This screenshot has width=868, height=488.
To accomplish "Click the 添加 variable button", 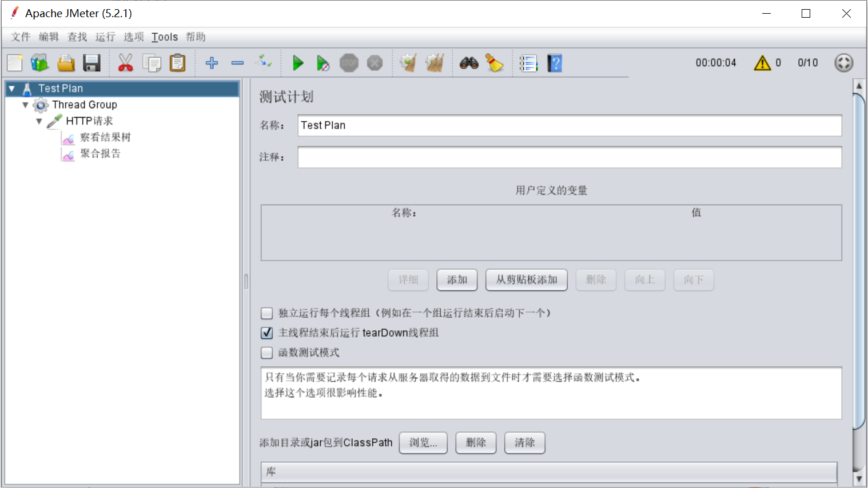I will [457, 280].
